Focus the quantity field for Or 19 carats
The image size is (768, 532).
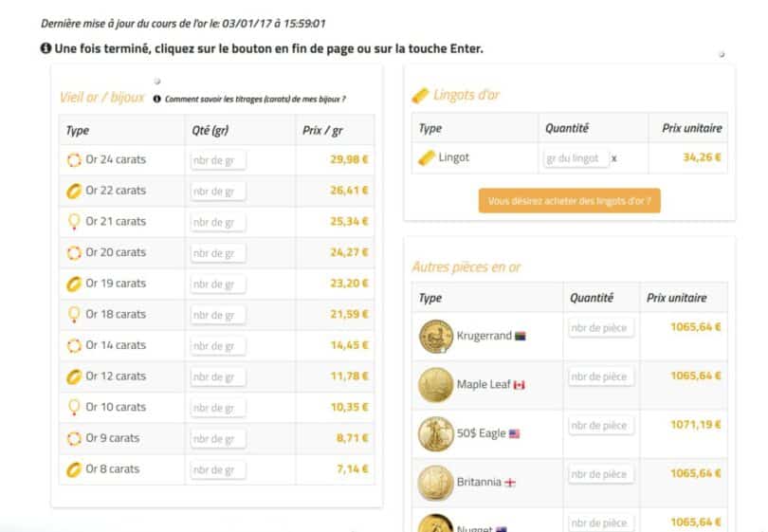(218, 284)
